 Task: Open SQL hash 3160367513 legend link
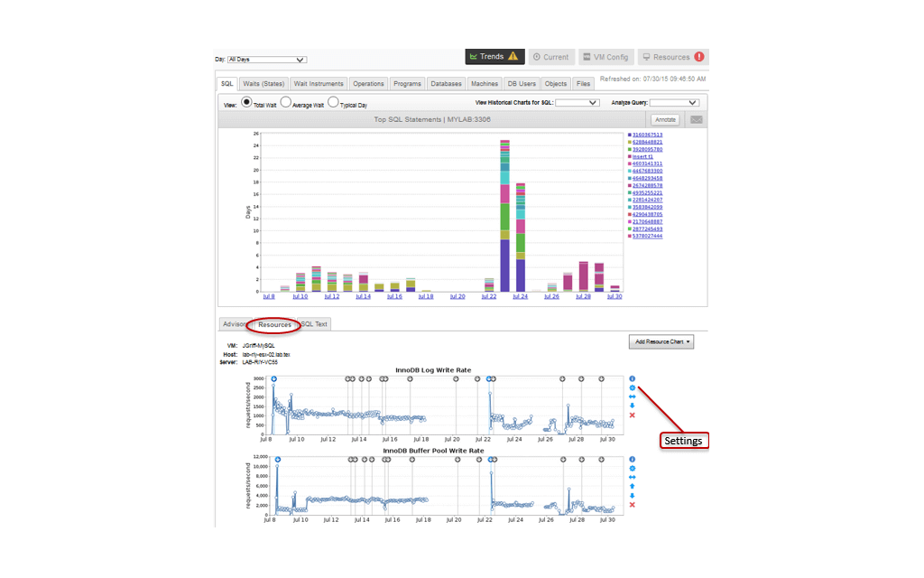[647, 135]
